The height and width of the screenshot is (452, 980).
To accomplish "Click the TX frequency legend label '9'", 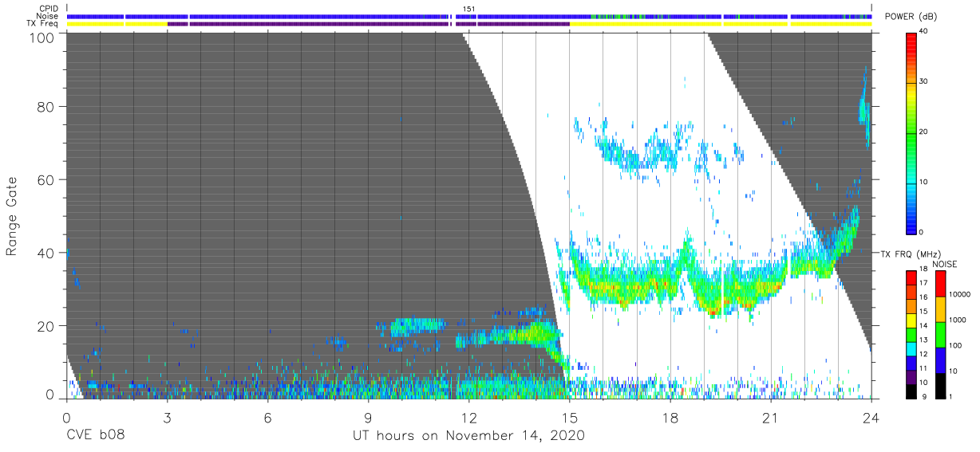I will (923, 396).
